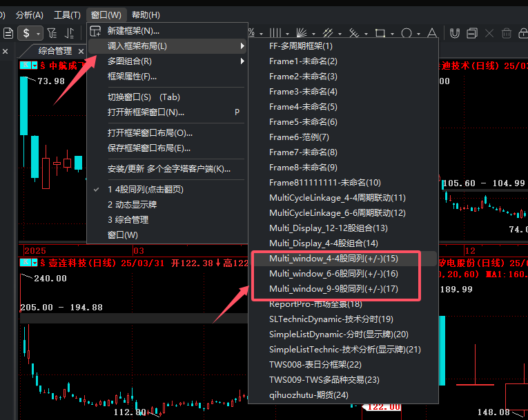The width and height of the screenshot is (528, 420).
Task: Click 安装/更新 多个金字塔客户端(K)...
Action: pos(167,169)
